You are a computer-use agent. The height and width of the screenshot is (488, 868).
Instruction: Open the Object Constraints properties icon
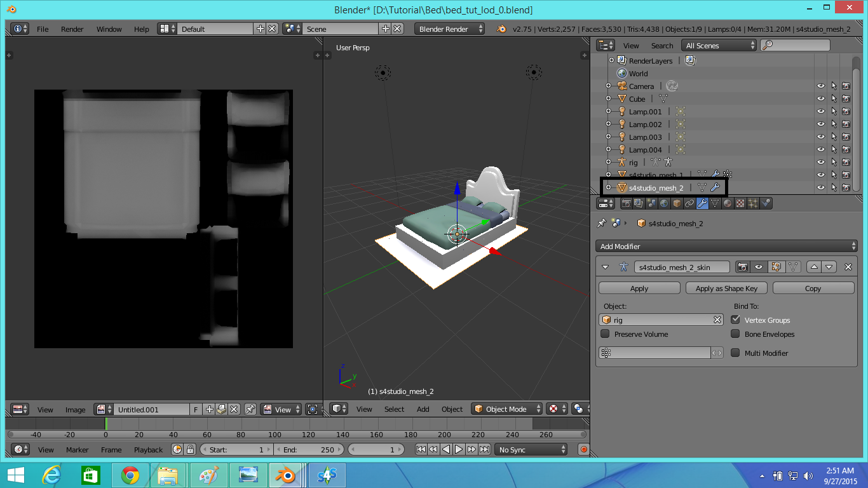coord(689,204)
